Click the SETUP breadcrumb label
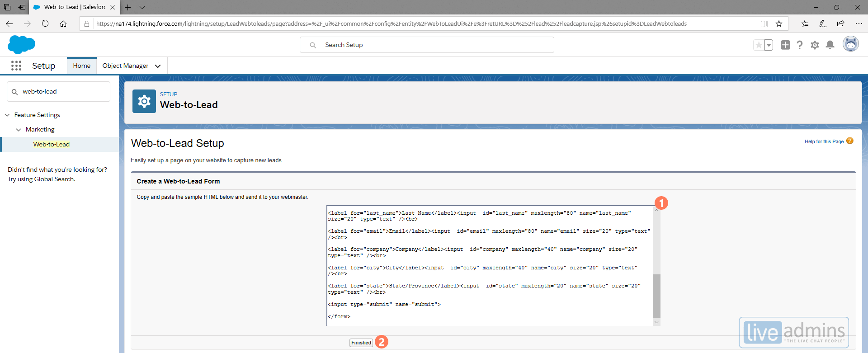Image resolution: width=868 pixels, height=353 pixels. (x=169, y=94)
